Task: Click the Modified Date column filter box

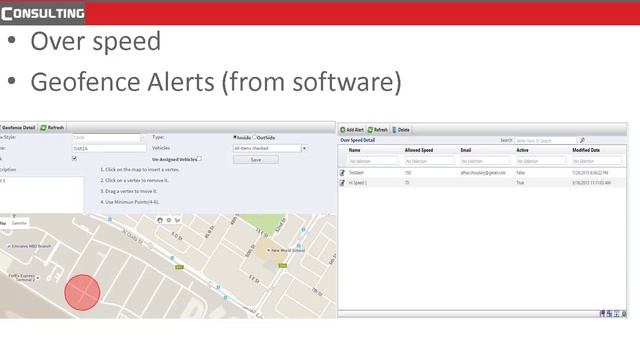Action: click(597, 161)
